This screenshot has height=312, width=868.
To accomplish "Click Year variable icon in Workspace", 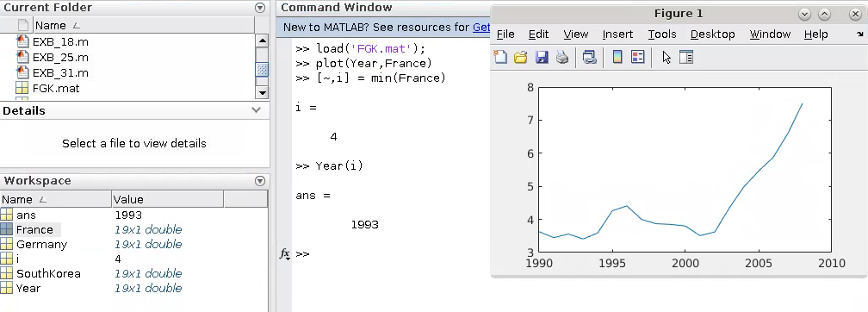I will tap(7, 288).
